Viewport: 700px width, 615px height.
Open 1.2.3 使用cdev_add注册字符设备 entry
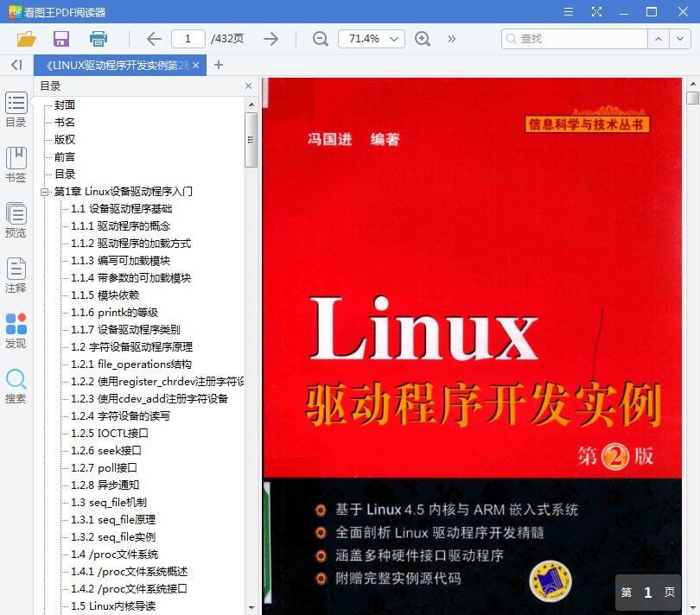click(x=150, y=399)
